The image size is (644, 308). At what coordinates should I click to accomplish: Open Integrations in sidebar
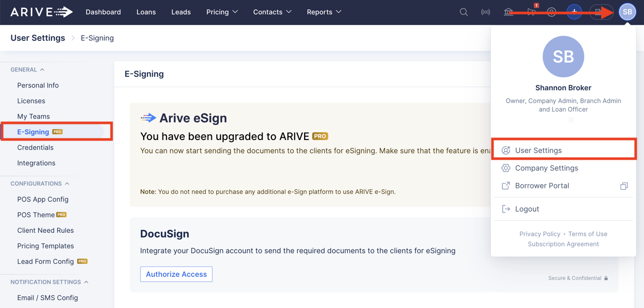click(36, 163)
